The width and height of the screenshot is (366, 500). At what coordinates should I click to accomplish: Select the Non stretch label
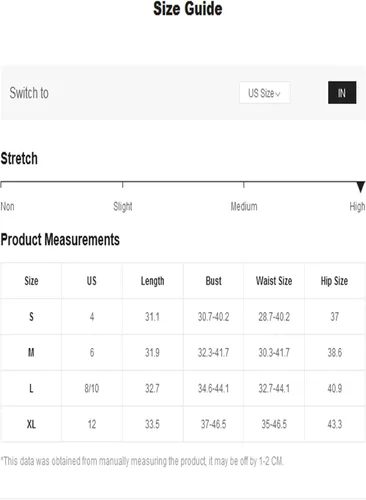point(7,206)
